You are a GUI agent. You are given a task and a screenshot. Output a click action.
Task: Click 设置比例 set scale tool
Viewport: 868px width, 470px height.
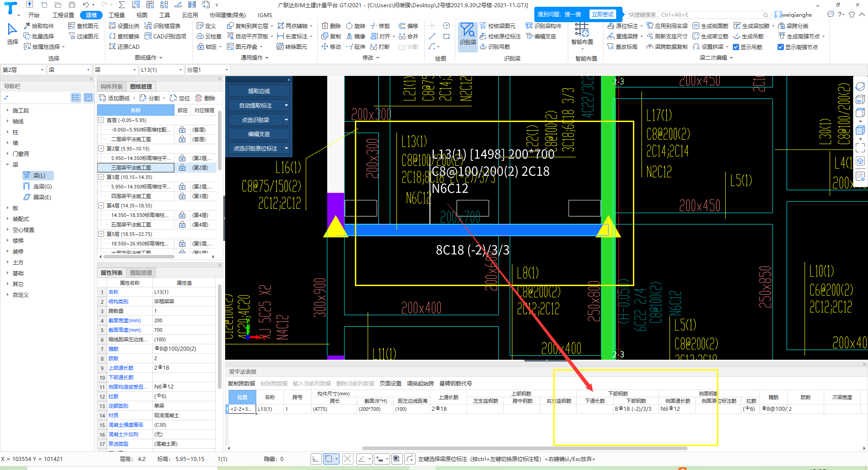(x=124, y=26)
